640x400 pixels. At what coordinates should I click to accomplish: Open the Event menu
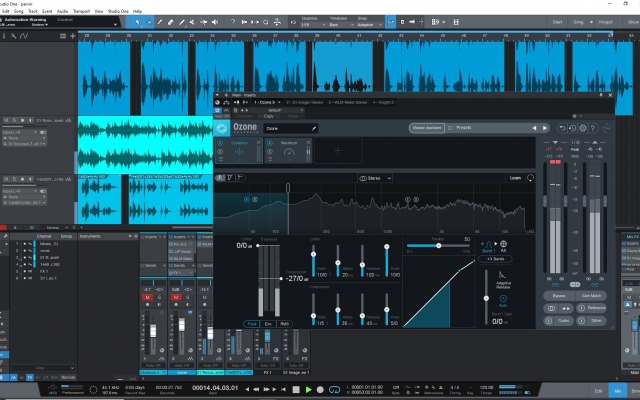(47, 11)
